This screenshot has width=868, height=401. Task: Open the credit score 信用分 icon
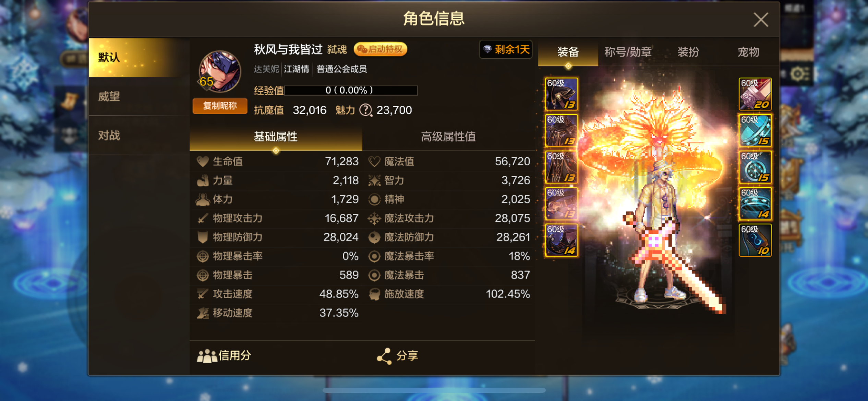224,356
